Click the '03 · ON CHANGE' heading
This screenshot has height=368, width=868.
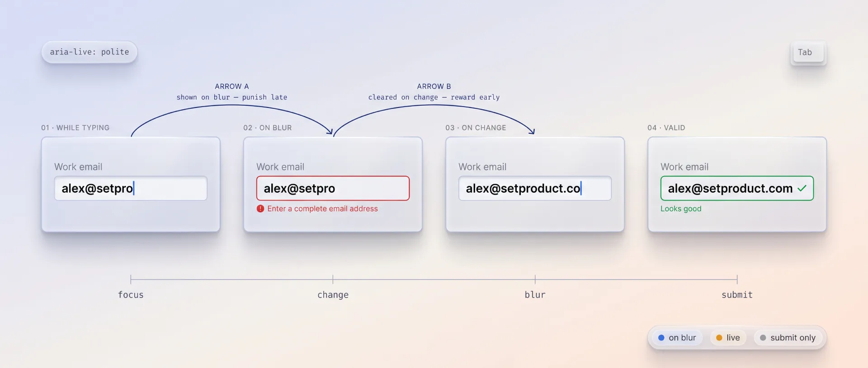(476, 128)
